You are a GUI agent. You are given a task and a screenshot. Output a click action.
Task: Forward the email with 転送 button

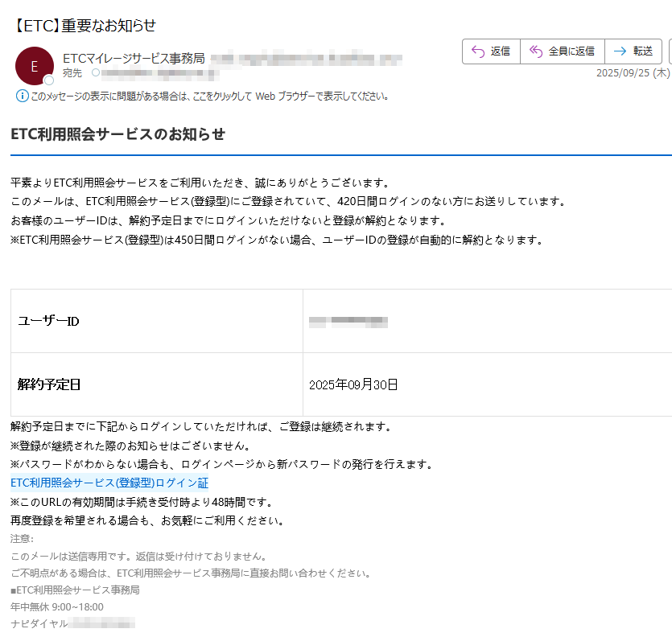[633, 51]
